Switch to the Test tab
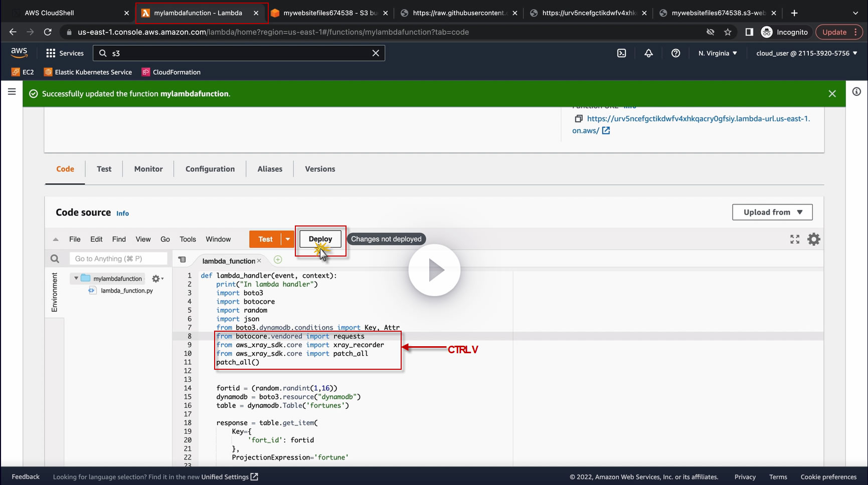 point(104,169)
